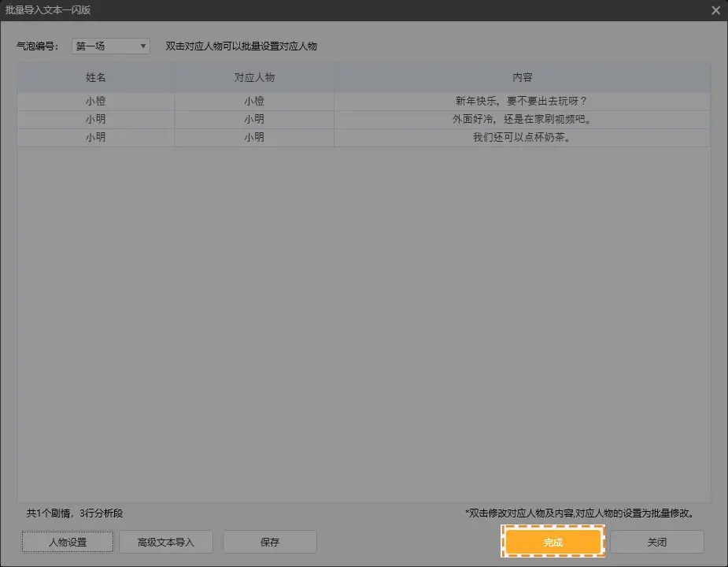Open the 气泡编号 dropdown showing 第一场

tap(111, 46)
